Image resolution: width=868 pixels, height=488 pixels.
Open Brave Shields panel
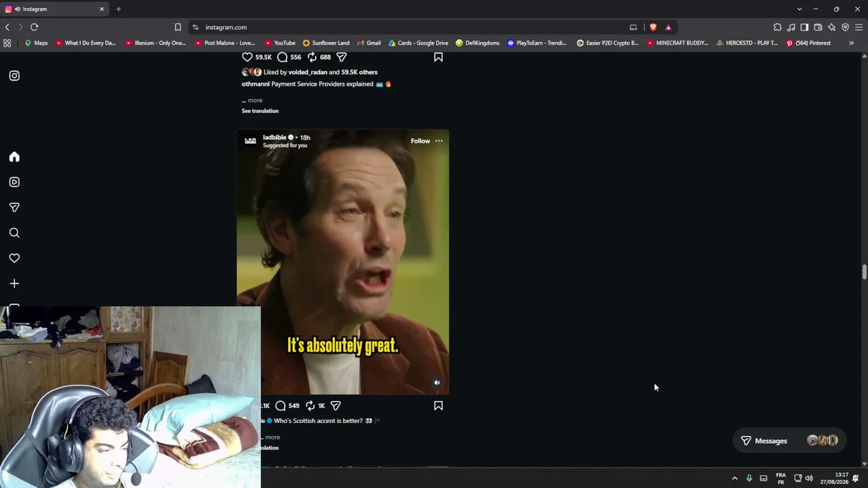[653, 27]
